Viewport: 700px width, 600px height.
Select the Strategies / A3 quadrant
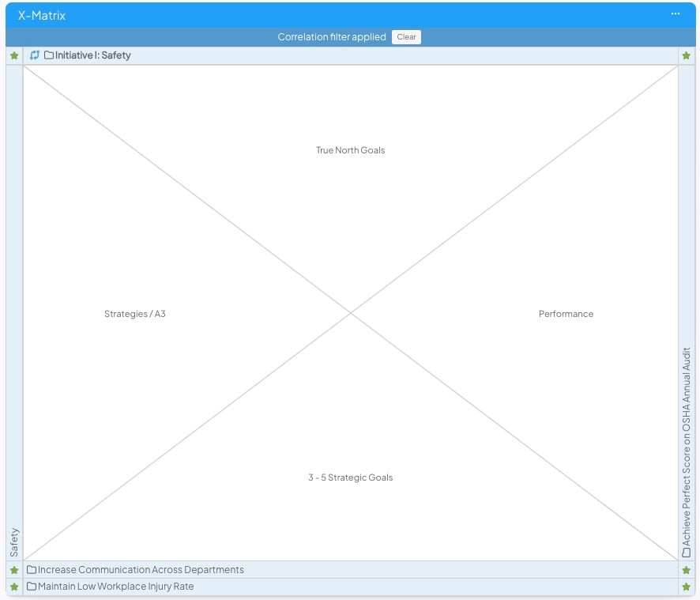click(x=135, y=314)
